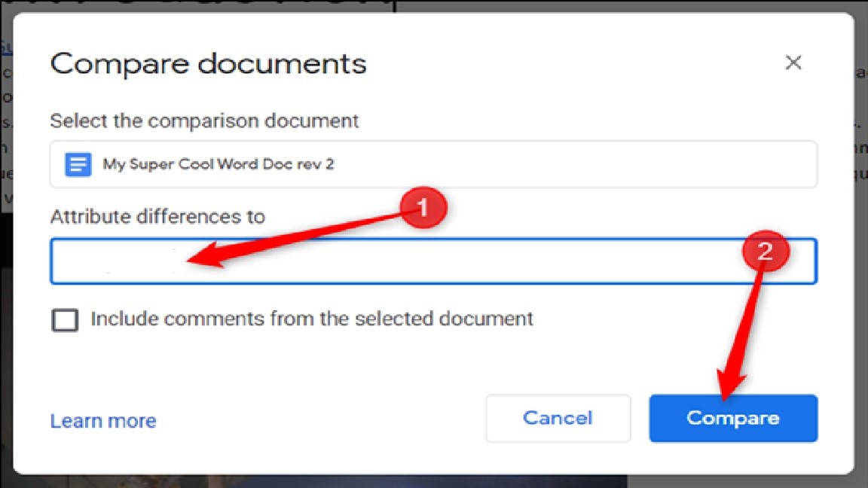The height and width of the screenshot is (488, 868).
Task: Select the 'My Super Cool Word Doc rev 2' filename
Action: 218,164
